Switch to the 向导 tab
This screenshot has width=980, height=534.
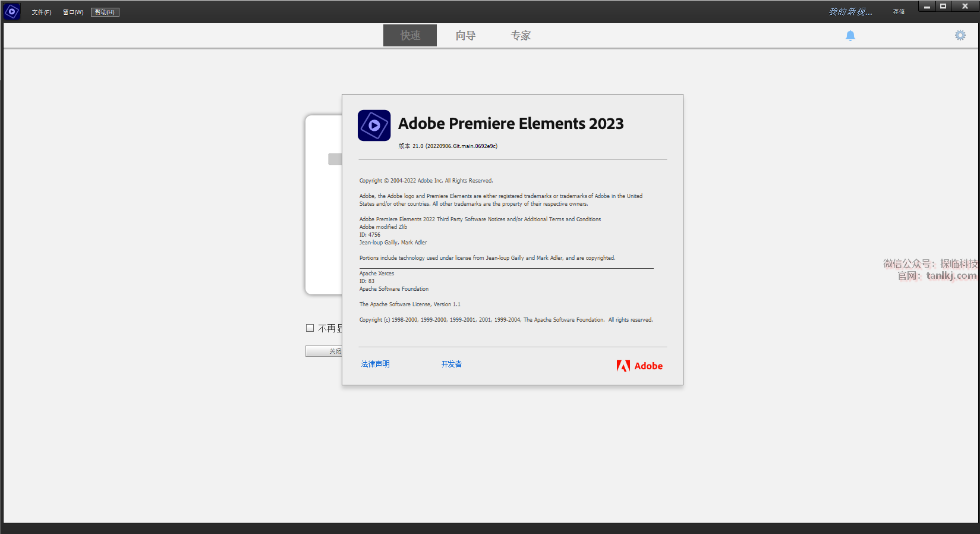click(x=465, y=36)
